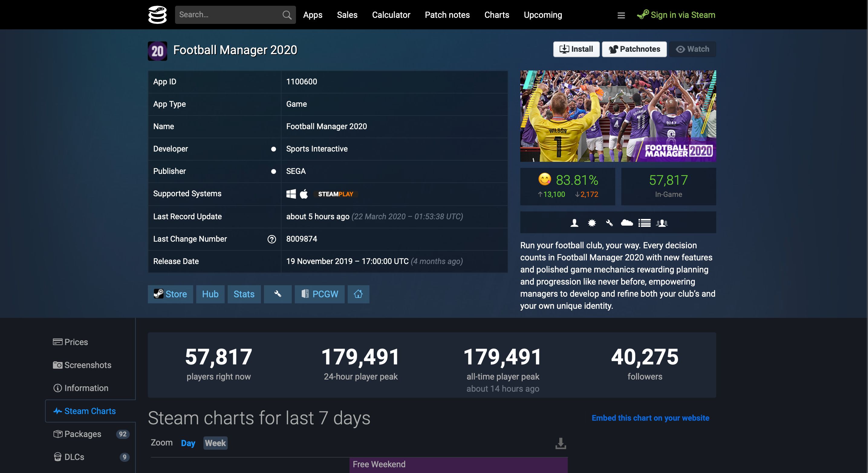Click the chart download icon
Image resolution: width=868 pixels, height=473 pixels.
click(x=560, y=443)
